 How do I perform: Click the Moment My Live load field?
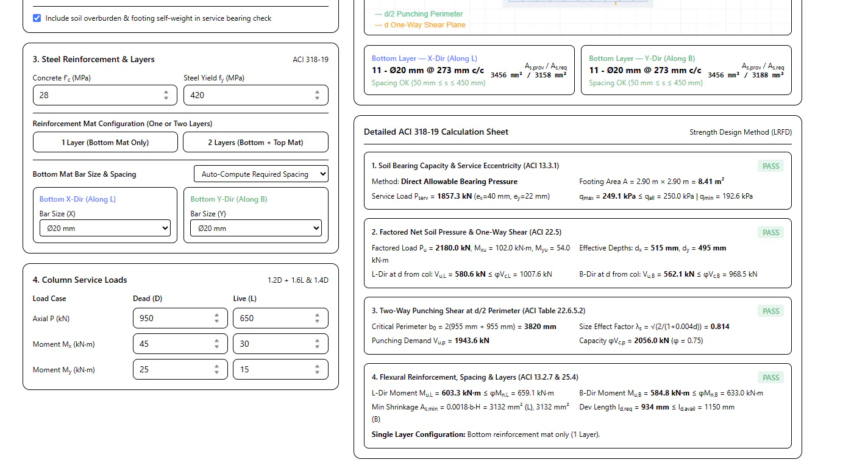coord(280,369)
